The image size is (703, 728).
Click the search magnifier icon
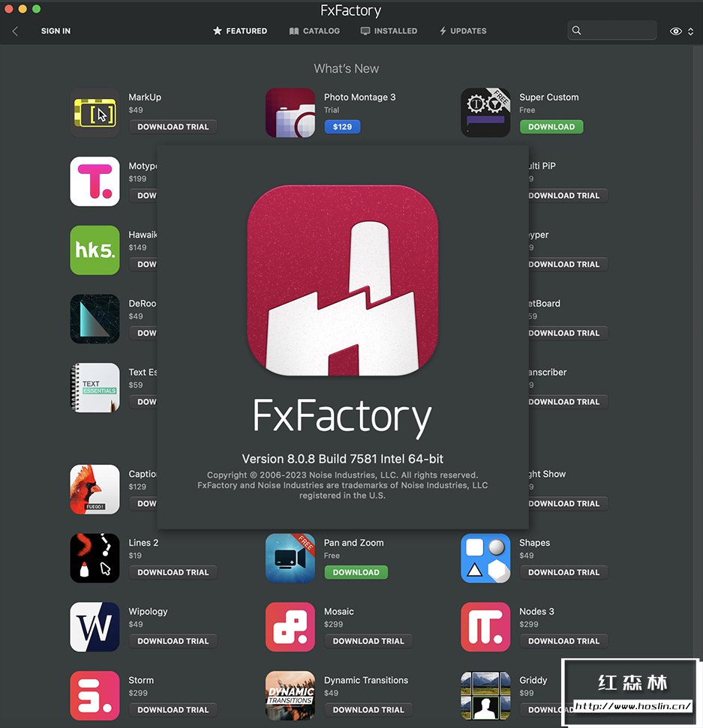tap(577, 30)
